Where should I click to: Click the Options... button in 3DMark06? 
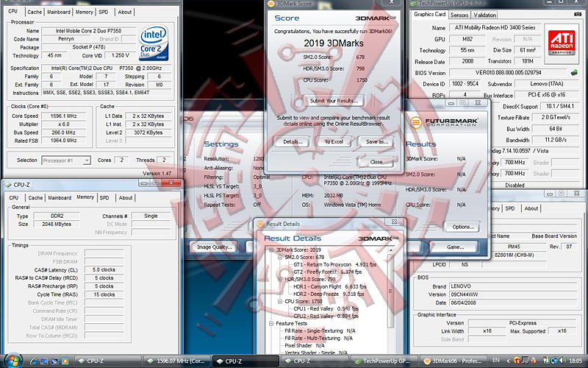[x=463, y=227]
